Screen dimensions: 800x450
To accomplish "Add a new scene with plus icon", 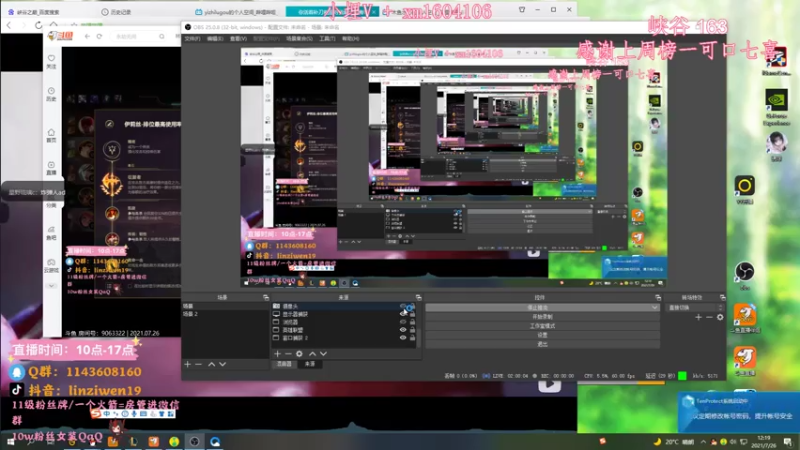I will (x=187, y=364).
